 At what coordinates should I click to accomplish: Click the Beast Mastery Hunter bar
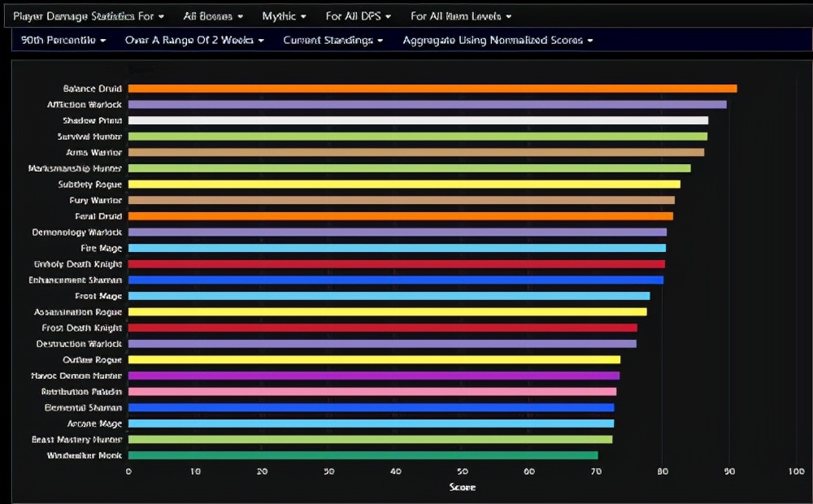370,440
